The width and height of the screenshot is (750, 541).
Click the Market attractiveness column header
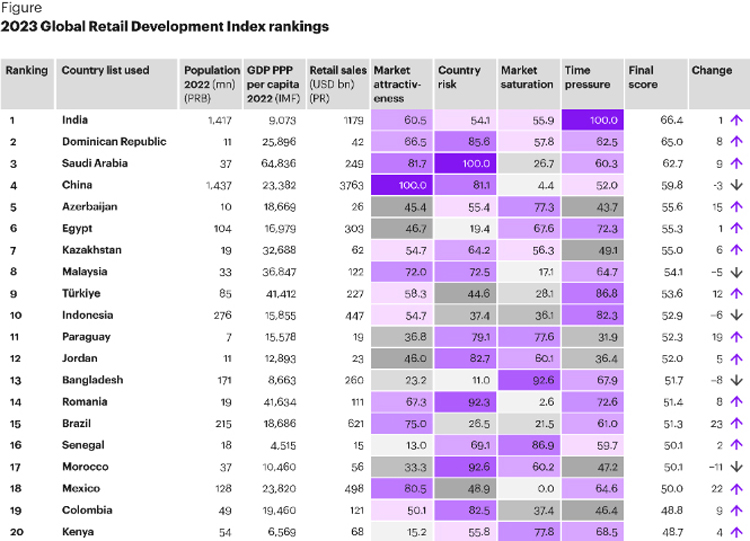pos(399,84)
